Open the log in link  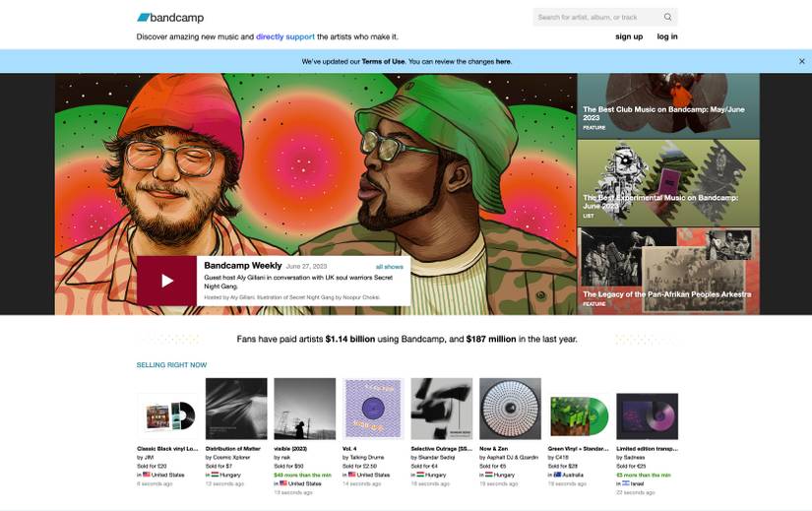667,36
